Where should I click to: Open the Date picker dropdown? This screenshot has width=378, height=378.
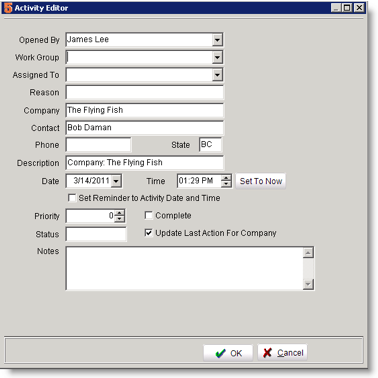(x=116, y=181)
